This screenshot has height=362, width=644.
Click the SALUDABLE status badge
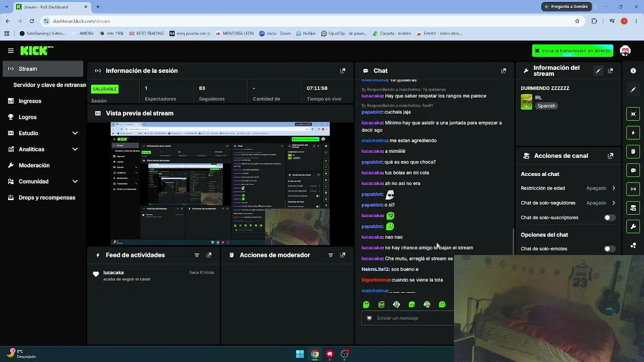click(105, 89)
